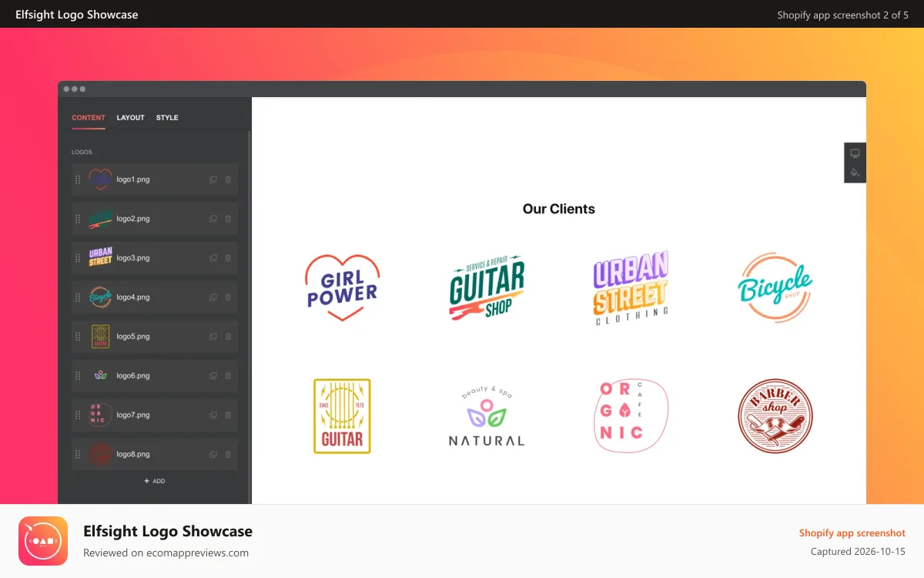Click the Barber Shop logo in preview

coord(775,416)
